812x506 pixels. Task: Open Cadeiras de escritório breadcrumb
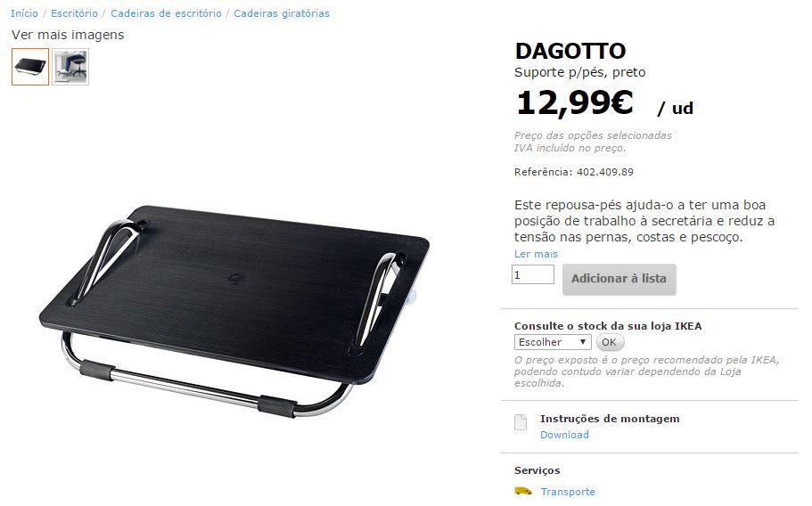166,13
